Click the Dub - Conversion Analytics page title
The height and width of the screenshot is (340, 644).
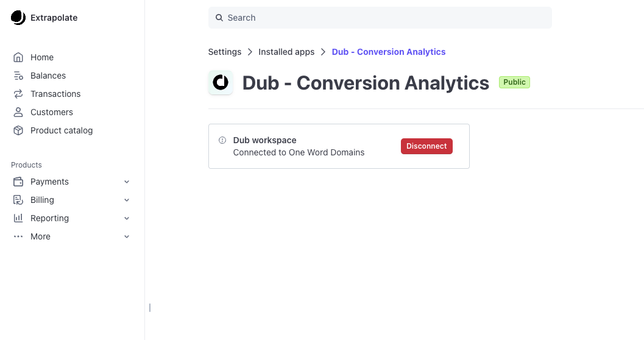[x=366, y=83]
